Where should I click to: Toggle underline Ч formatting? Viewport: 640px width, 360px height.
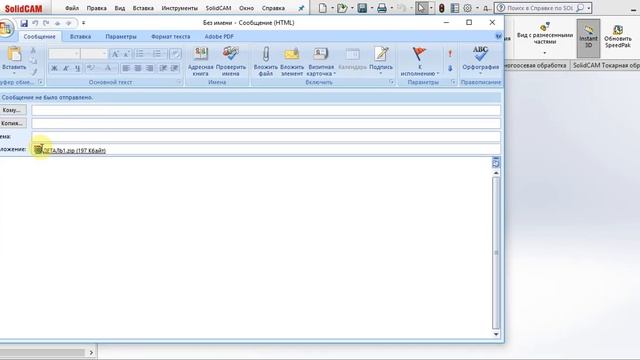(x=78, y=68)
